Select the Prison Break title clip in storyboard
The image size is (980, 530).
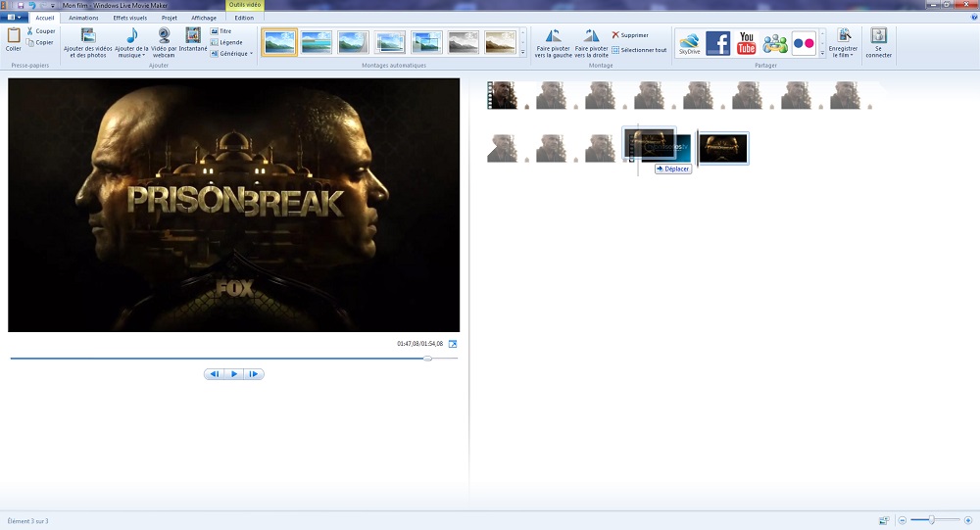[x=723, y=149]
